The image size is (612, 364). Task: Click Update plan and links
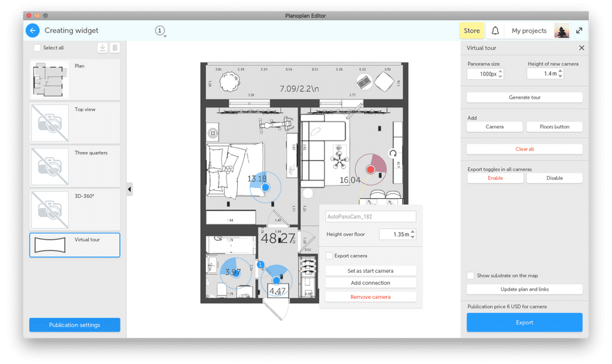525,289
